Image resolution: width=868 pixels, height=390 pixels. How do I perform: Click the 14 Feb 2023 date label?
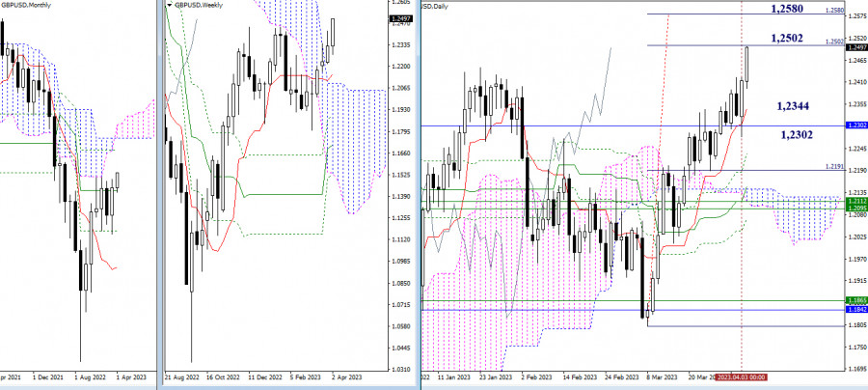[580, 376]
